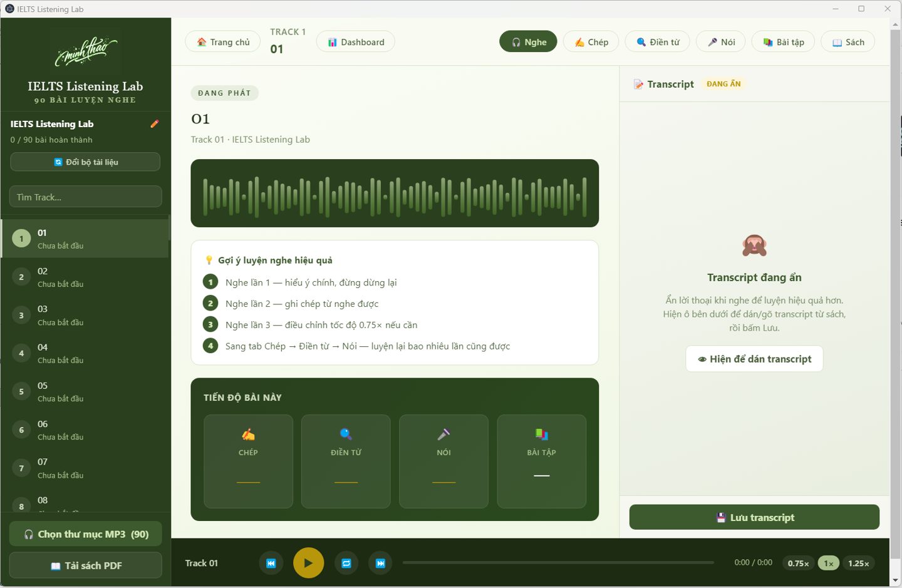Select the 1× playback speed
Screen dimensions: 902x588
coord(828,563)
